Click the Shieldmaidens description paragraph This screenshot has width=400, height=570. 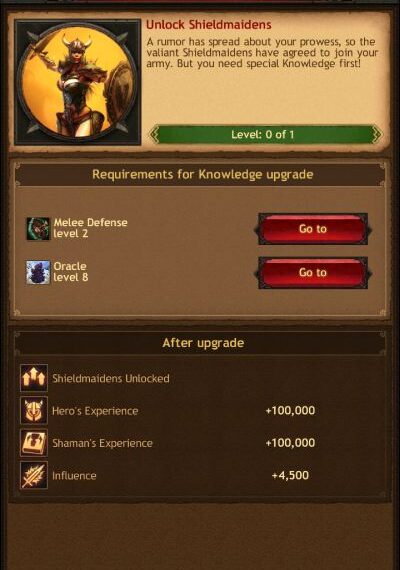262,52
